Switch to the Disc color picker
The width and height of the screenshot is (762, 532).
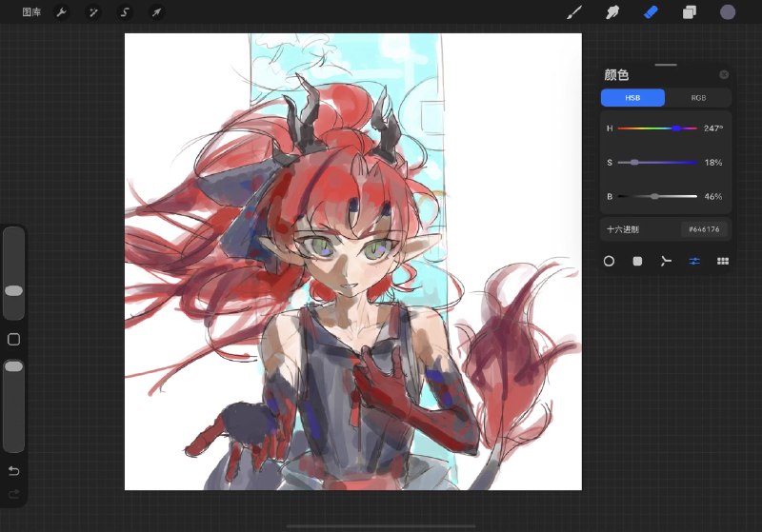point(609,261)
